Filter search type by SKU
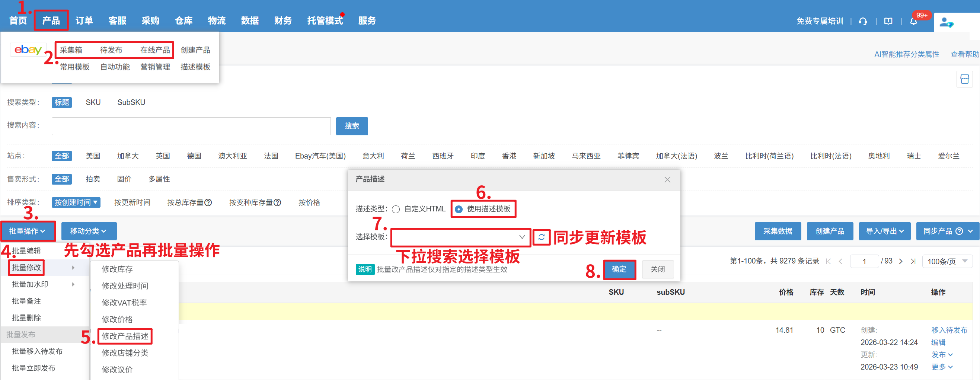This screenshot has width=980, height=380. (93, 102)
